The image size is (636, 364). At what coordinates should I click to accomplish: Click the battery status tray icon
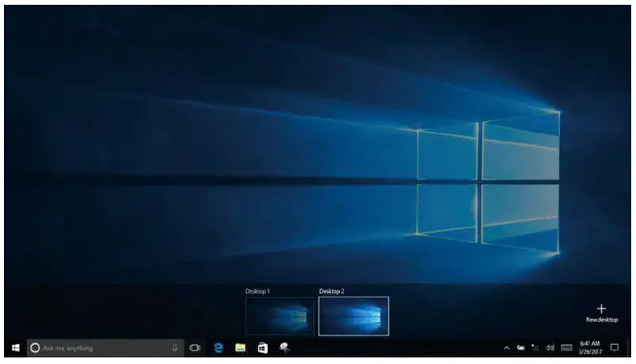coord(521,348)
